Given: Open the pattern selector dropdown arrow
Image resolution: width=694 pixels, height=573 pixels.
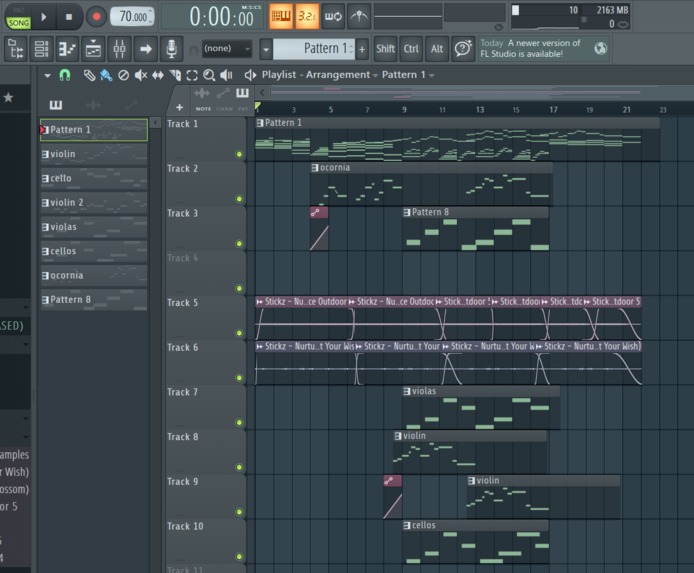Looking at the screenshot, I should 266,49.
